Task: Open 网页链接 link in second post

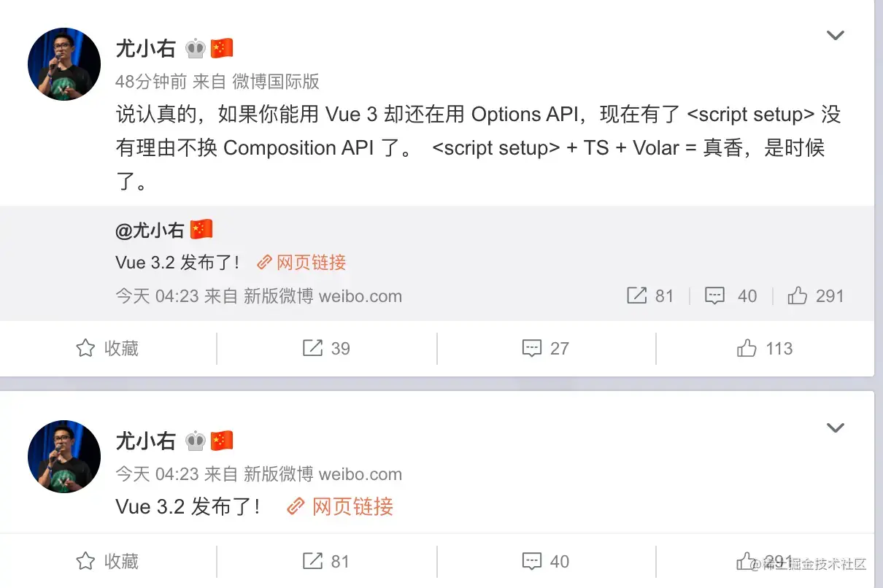Action: click(x=340, y=506)
